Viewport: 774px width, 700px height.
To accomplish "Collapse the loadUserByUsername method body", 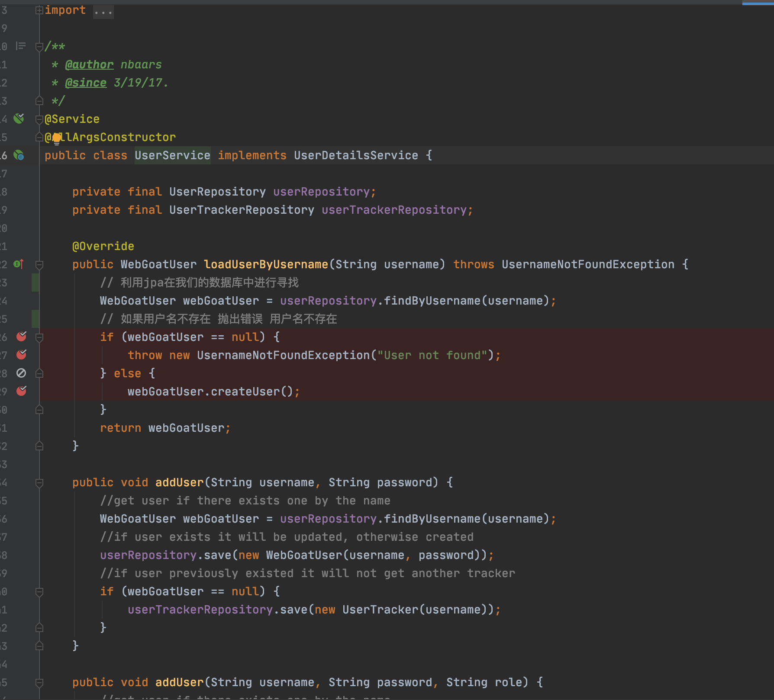I will 39,264.
